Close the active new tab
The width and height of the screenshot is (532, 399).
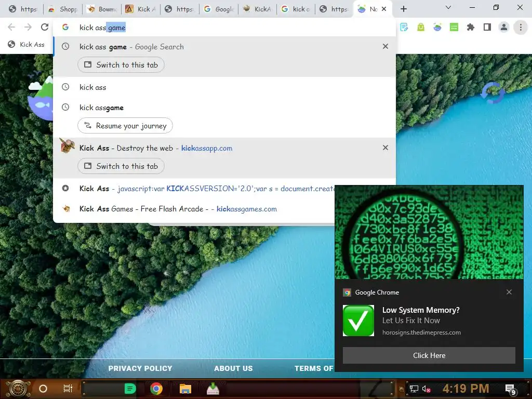pyautogui.click(x=384, y=9)
